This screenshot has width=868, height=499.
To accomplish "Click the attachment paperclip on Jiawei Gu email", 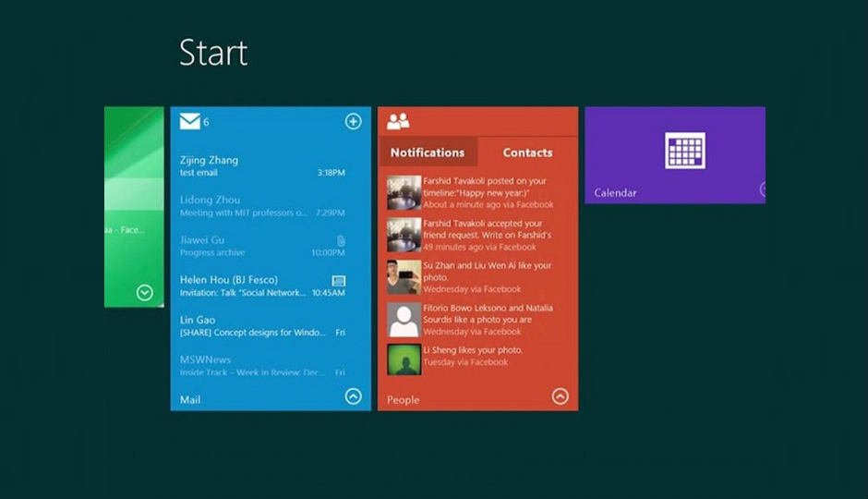I will (340, 240).
